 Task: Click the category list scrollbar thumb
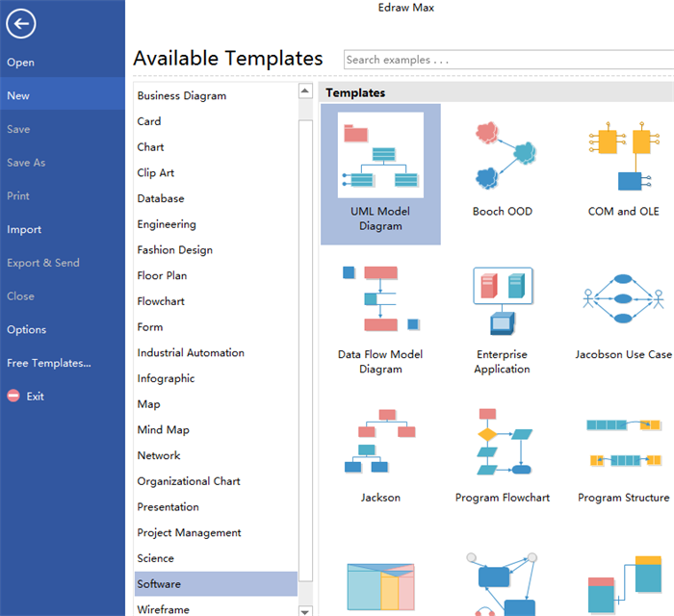pyautogui.click(x=305, y=350)
